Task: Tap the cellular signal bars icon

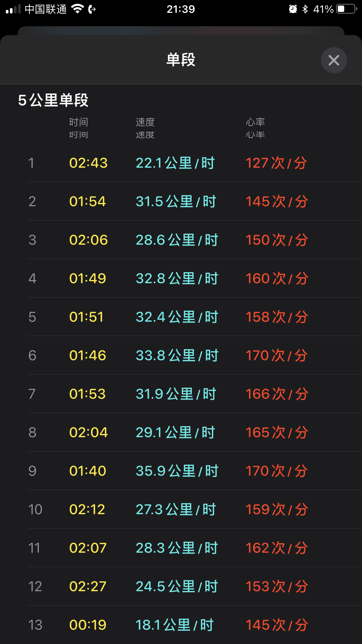Action: [x=13, y=9]
